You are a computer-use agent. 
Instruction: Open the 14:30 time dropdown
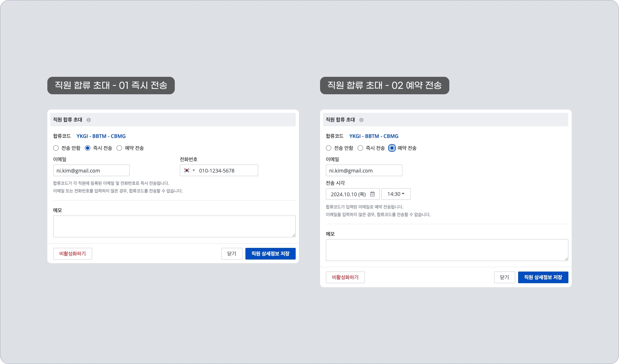point(396,194)
